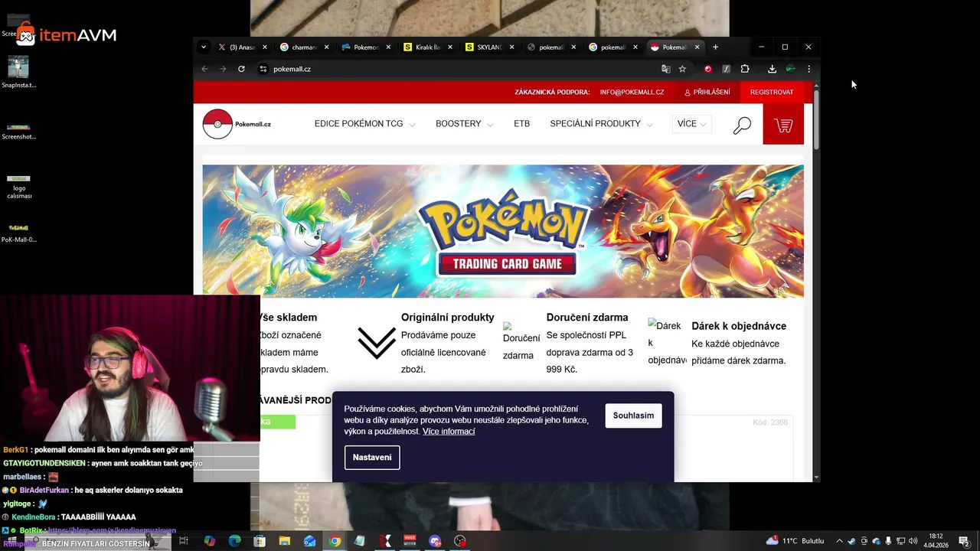Open the shopping cart icon

point(783,125)
